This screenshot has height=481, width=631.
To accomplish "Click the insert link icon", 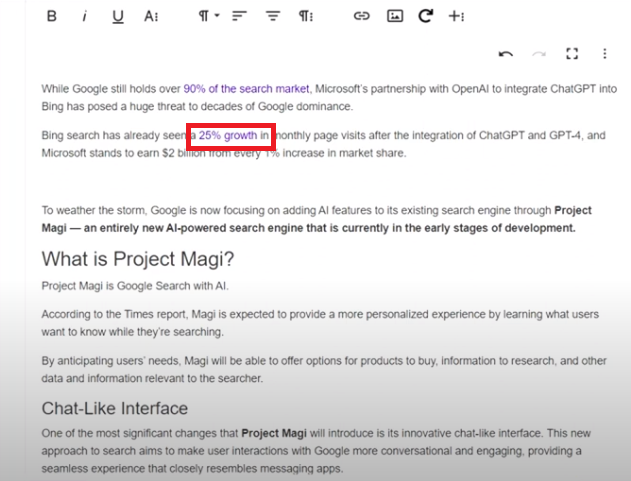I will coord(362,16).
